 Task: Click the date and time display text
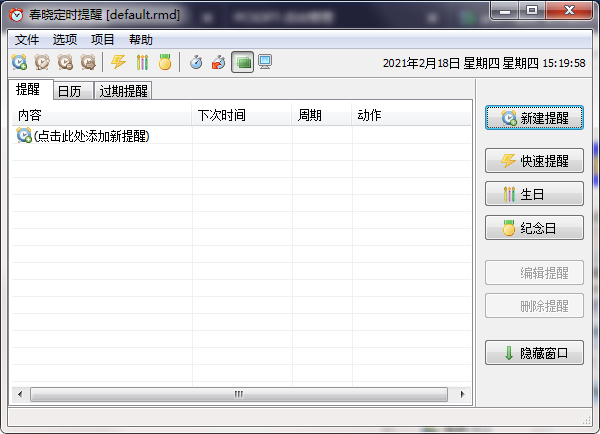[484, 63]
